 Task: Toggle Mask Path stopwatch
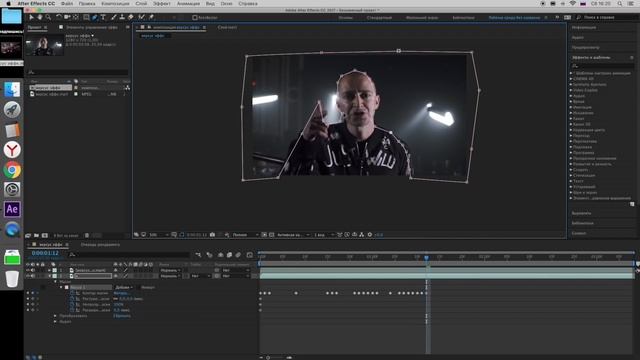(x=72, y=293)
